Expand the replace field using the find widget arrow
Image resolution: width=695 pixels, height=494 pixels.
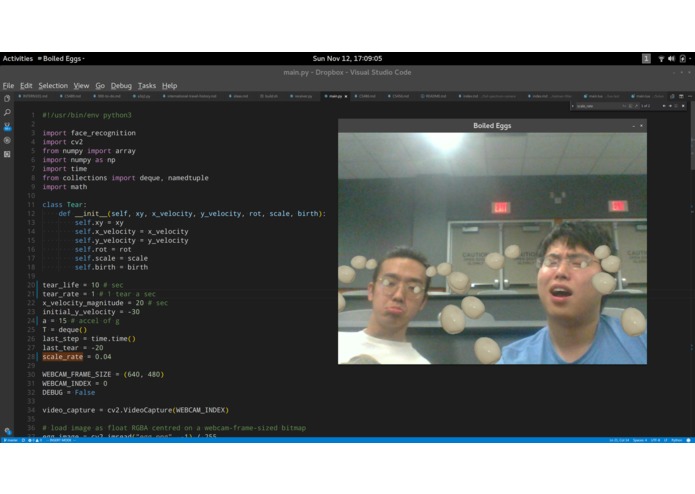[x=573, y=106]
